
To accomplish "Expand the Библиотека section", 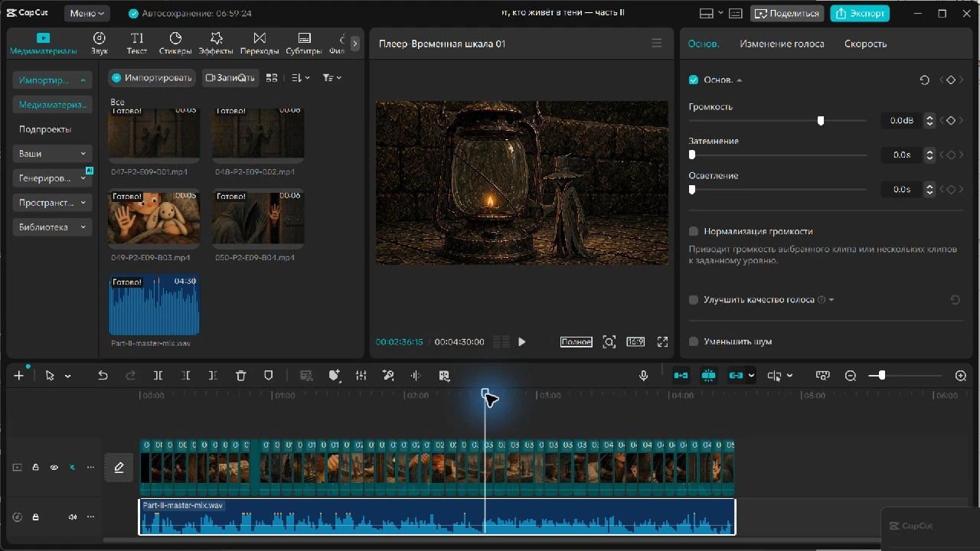I will coord(53,227).
